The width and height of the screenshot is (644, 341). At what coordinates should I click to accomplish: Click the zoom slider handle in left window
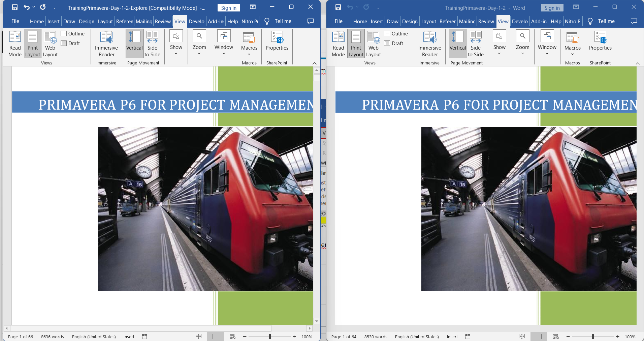click(270, 337)
